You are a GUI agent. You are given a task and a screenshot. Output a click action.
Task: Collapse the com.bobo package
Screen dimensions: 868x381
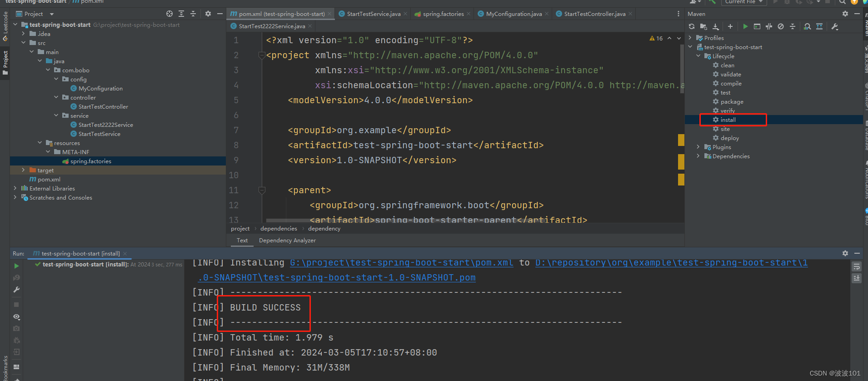point(48,70)
